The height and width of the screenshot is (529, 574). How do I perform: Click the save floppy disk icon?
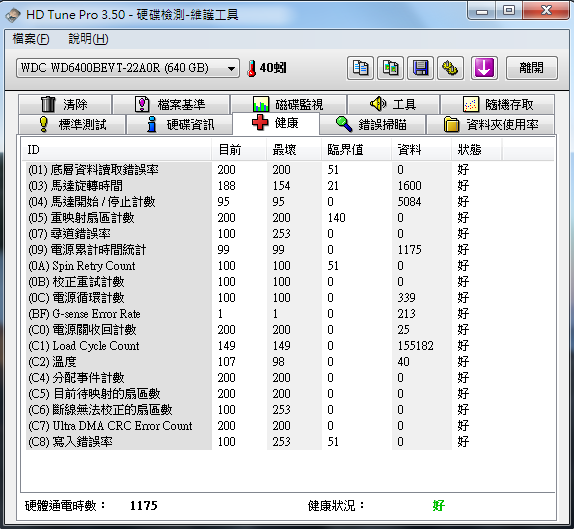[420, 68]
